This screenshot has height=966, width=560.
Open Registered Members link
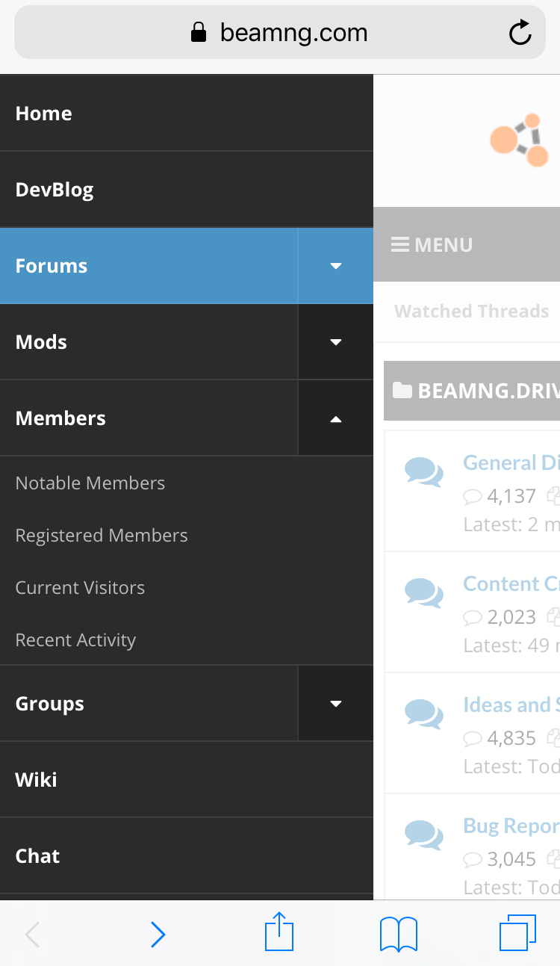(102, 536)
